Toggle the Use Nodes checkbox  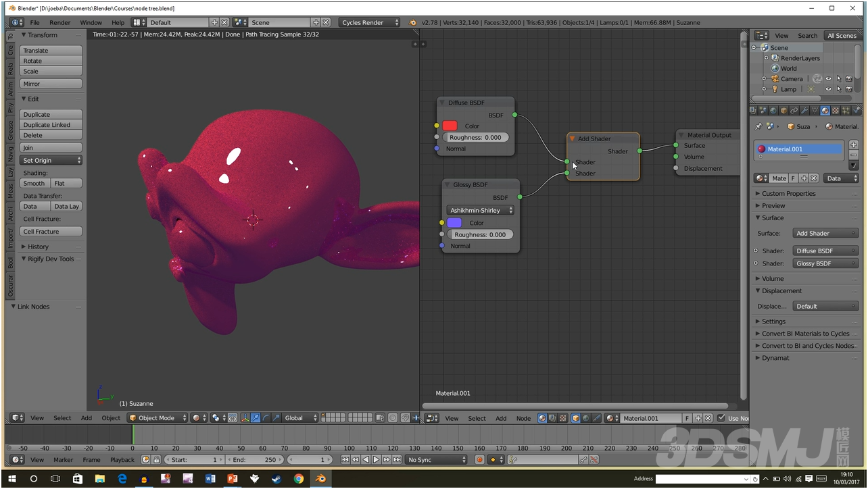click(x=721, y=418)
